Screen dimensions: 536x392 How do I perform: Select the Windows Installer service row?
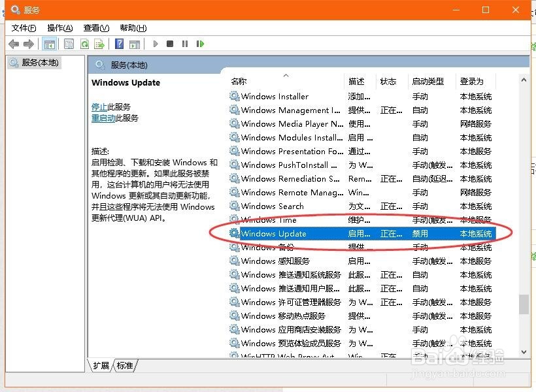[x=361, y=96]
